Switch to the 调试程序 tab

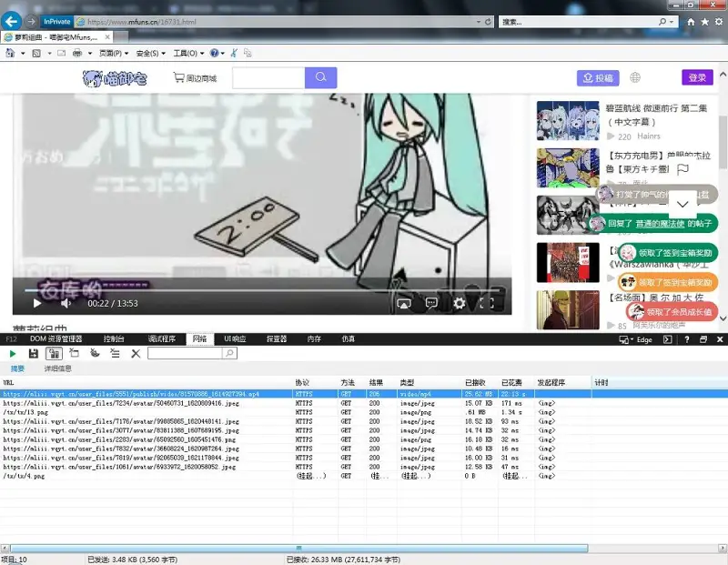click(162, 338)
